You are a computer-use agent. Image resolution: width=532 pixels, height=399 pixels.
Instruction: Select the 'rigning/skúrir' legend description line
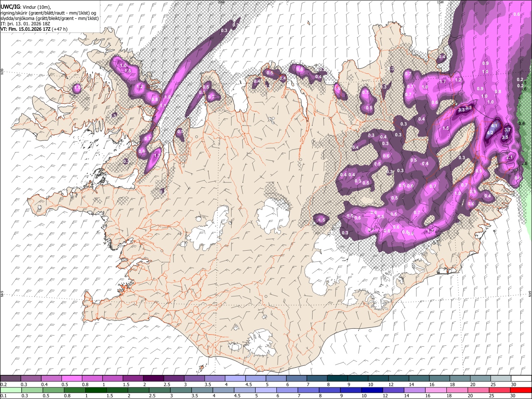coord(49,13)
